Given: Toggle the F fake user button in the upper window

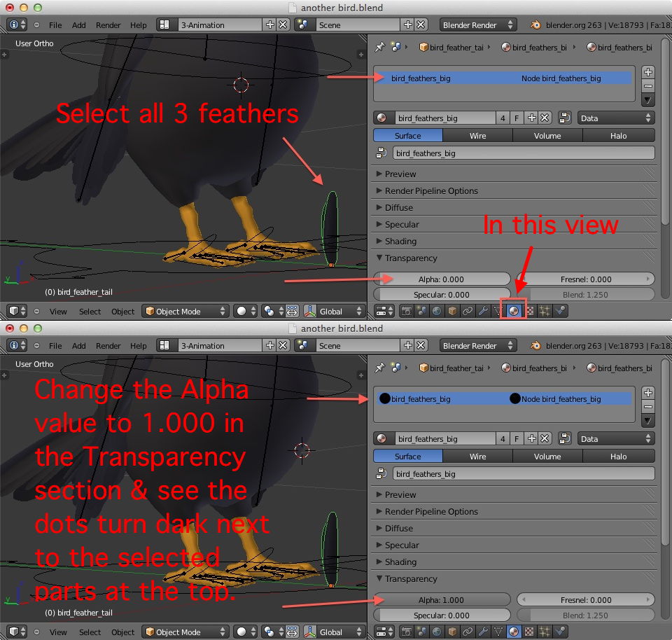Looking at the screenshot, I should tap(517, 118).
